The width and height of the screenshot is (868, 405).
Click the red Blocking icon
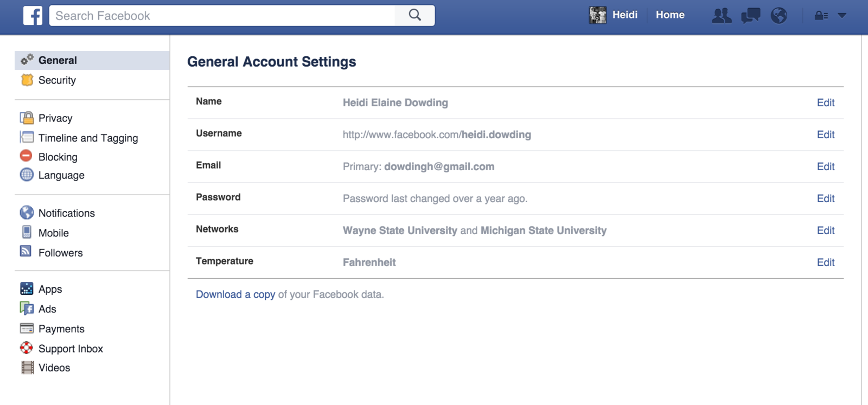(26, 156)
